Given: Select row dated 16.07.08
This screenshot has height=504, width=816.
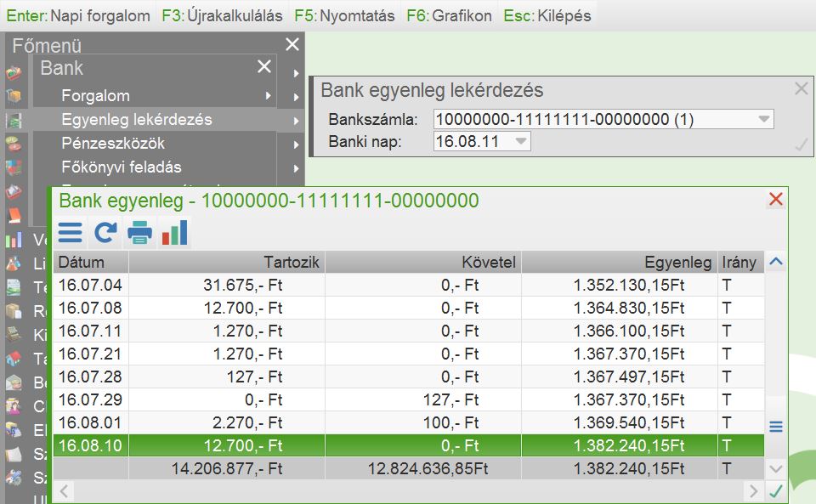Looking at the screenshot, I should 409,308.
